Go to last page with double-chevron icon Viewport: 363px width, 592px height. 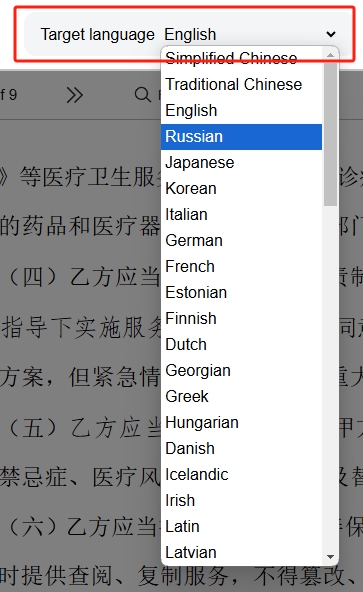pyautogui.click(x=74, y=95)
